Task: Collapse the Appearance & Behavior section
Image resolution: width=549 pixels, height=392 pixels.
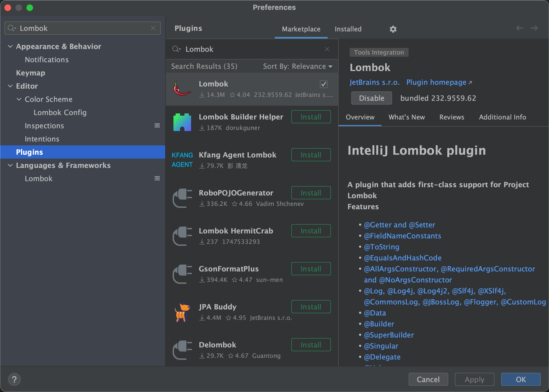Action: [x=10, y=46]
